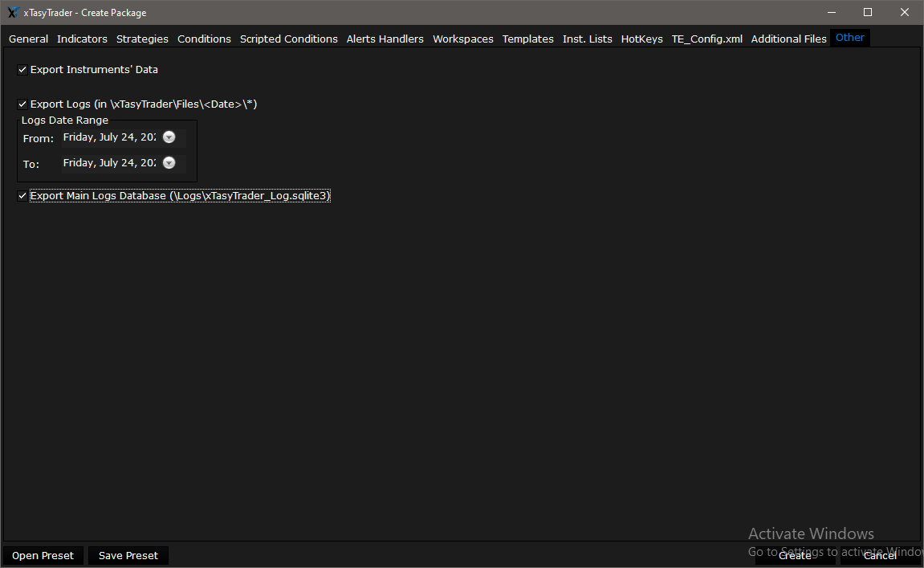Screen dimensions: 924x568
Task: Maximize the Create Package window
Action: pos(868,12)
